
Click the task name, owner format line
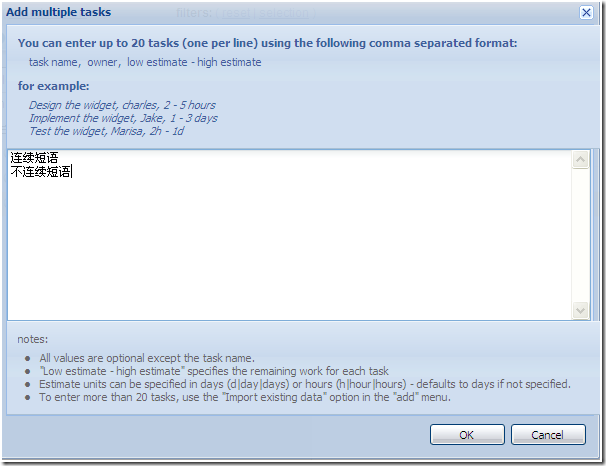tap(145, 62)
